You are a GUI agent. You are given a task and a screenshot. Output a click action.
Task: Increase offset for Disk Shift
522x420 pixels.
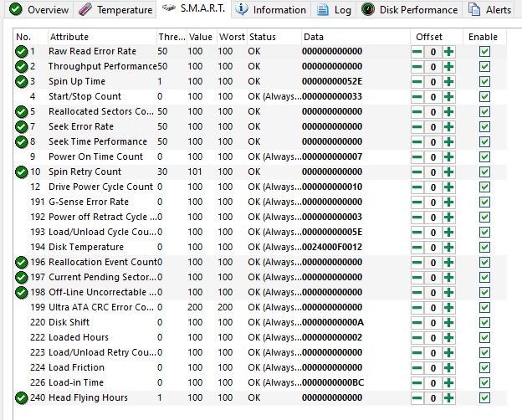click(x=448, y=323)
